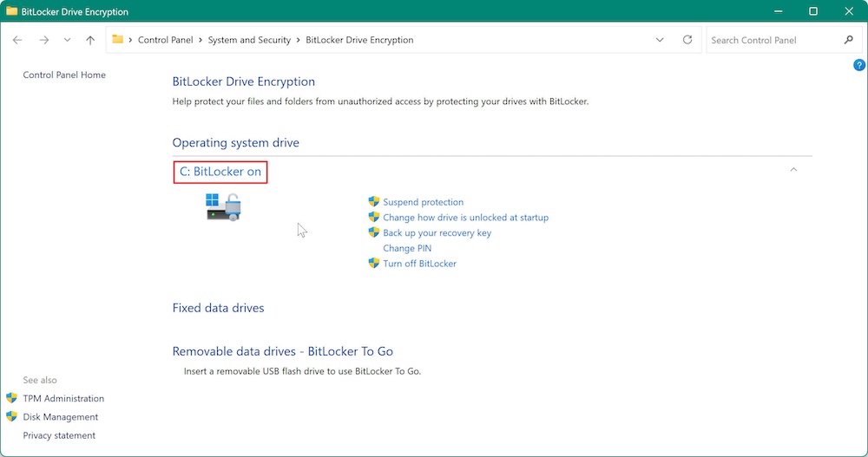This screenshot has width=868, height=457.
Task: Click the Operating system drive heading
Action: coord(235,142)
